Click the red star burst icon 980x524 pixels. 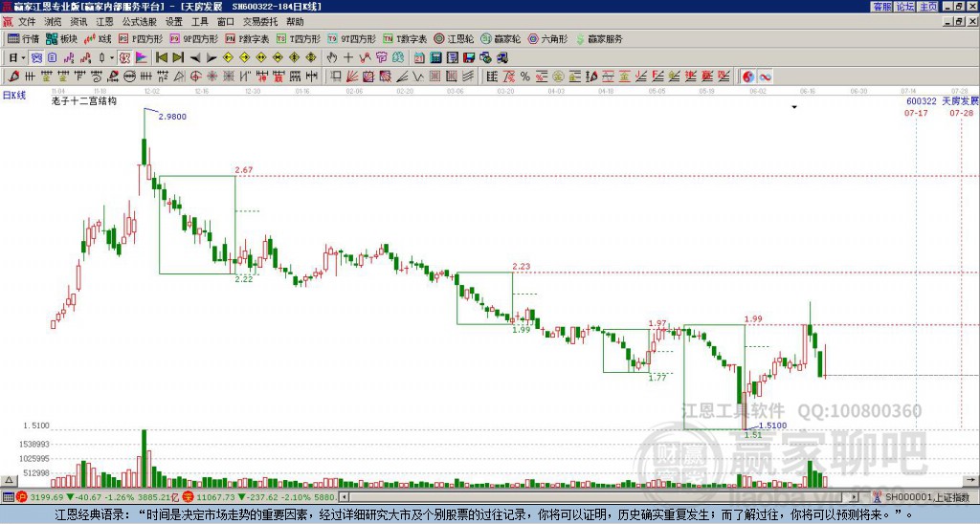pos(212,76)
